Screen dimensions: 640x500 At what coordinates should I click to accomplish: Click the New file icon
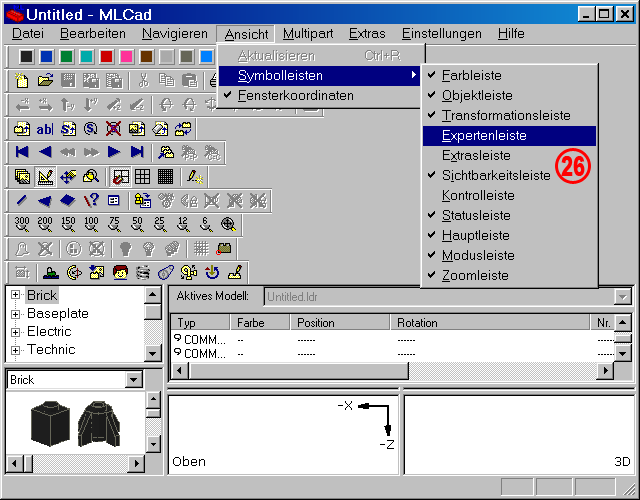(x=22, y=80)
